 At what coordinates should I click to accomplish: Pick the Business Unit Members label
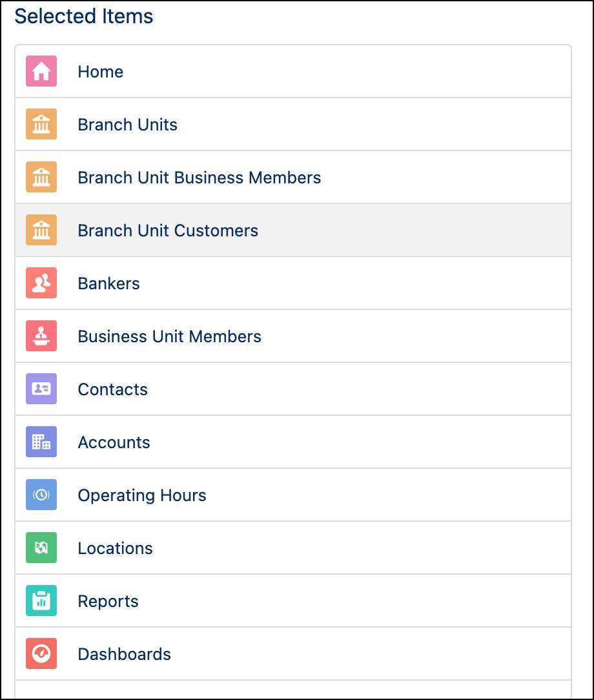coord(169,336)
